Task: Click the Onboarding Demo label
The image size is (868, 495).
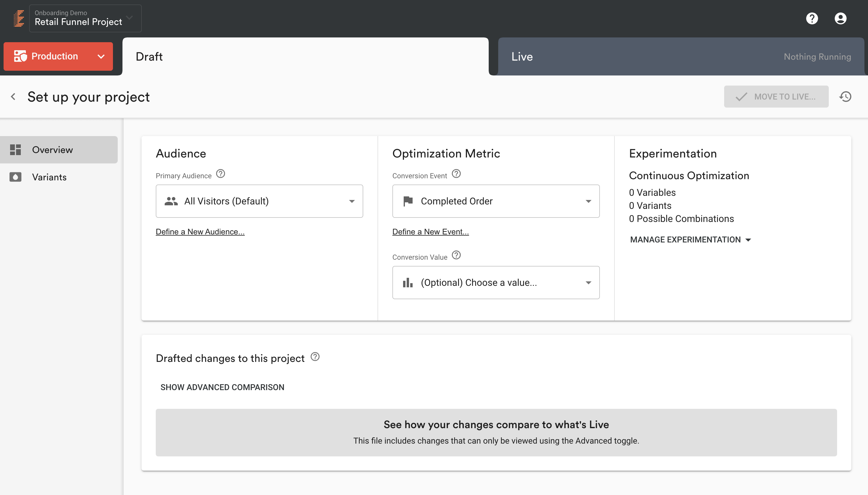Action: tap(61, 13)
